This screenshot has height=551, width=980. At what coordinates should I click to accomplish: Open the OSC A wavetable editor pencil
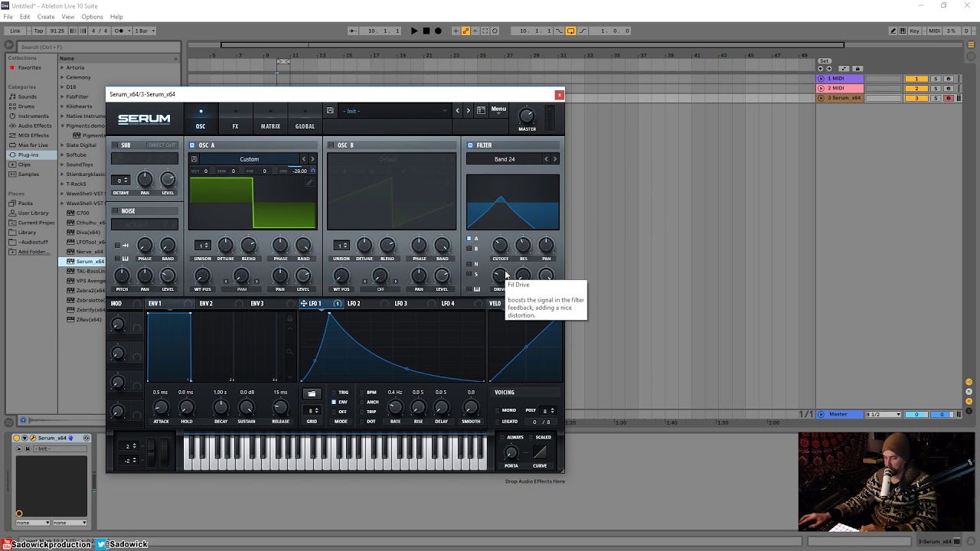coord(310,182)
